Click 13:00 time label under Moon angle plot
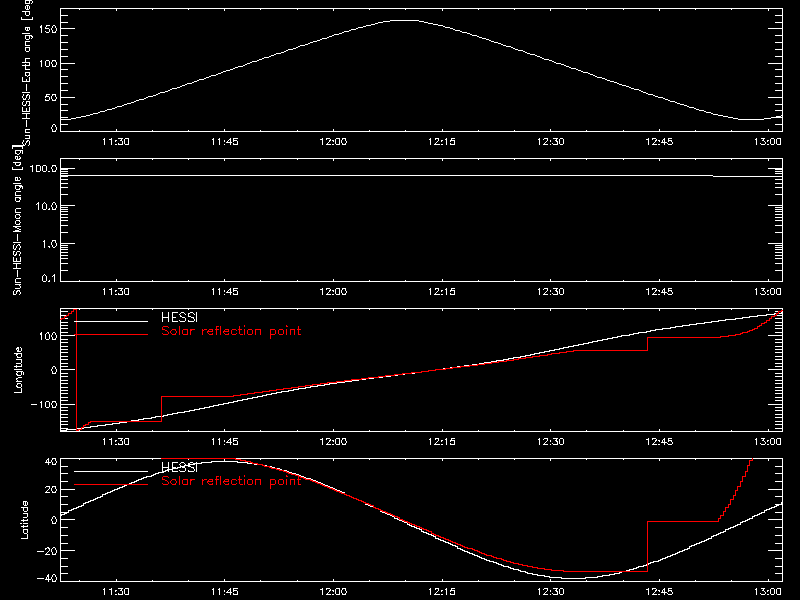The image size is (800, 600). (x=767, y=292)
